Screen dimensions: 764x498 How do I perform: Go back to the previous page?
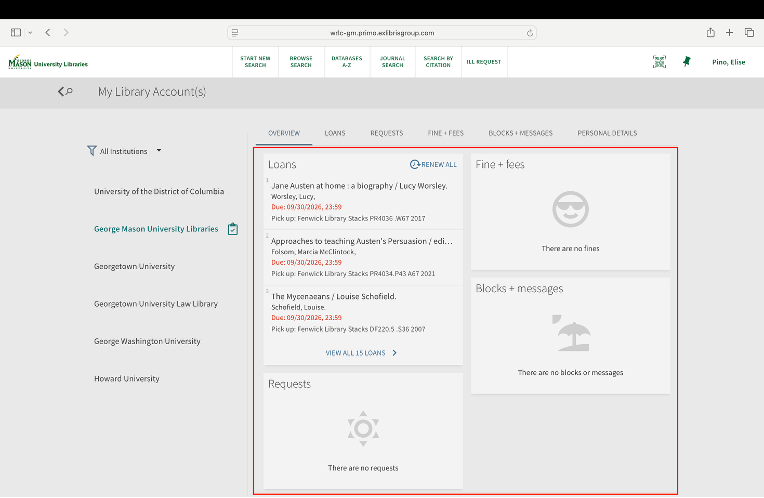48,33
